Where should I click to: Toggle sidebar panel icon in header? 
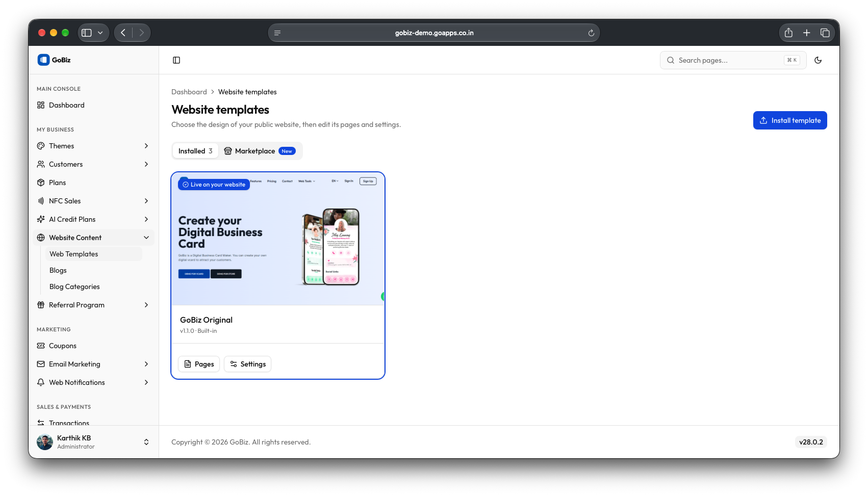pyautogui.click(x=176, y=60)
